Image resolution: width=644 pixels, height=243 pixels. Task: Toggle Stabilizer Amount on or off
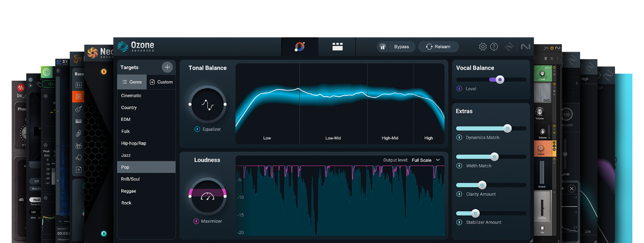[459, 222]
